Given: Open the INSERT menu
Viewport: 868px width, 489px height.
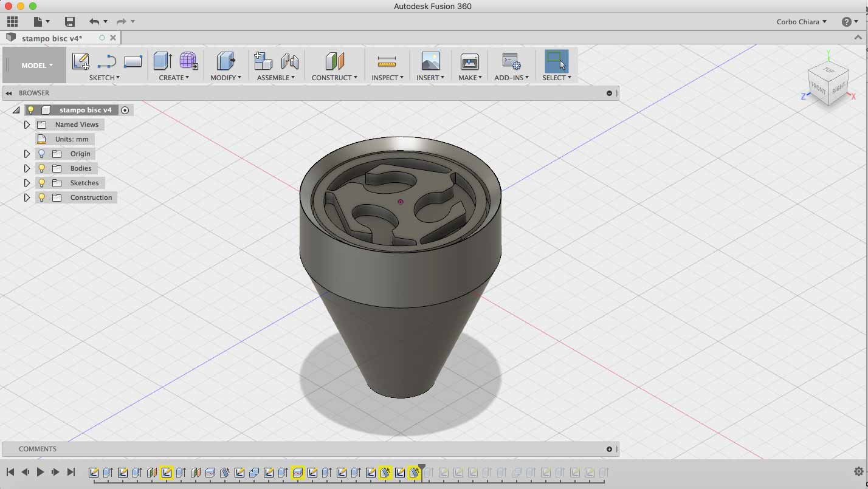Looking at the screenshot, I should click(430, 78).
